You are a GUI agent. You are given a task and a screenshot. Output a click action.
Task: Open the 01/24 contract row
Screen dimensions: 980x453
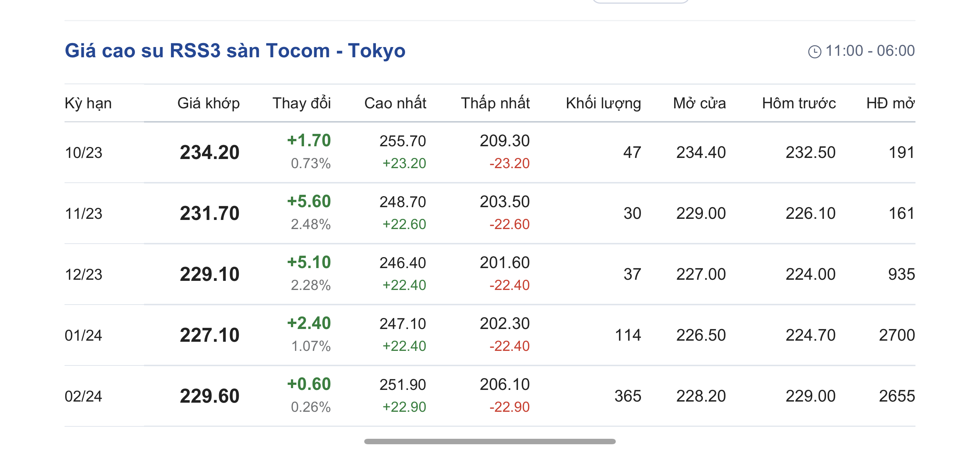(84, 335)
